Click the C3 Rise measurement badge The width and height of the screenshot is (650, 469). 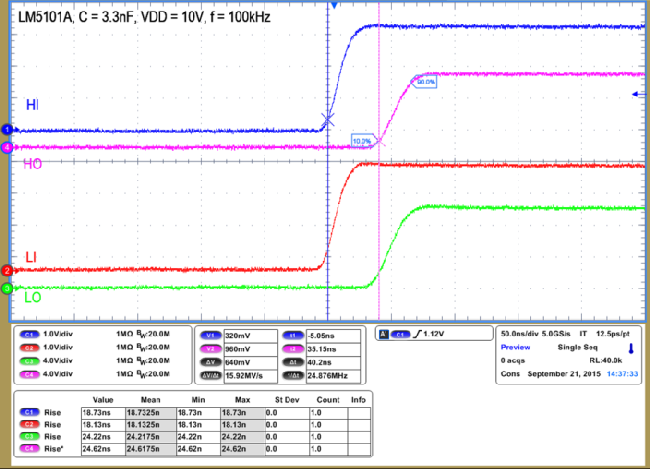pyautogui.click(x=29, y=436)
